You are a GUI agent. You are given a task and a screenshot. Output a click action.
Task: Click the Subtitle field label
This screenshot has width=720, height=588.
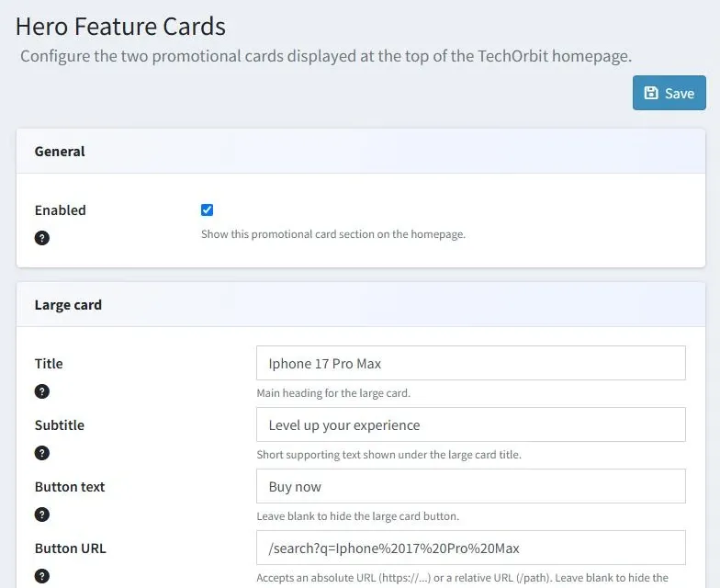coord(60,425)
